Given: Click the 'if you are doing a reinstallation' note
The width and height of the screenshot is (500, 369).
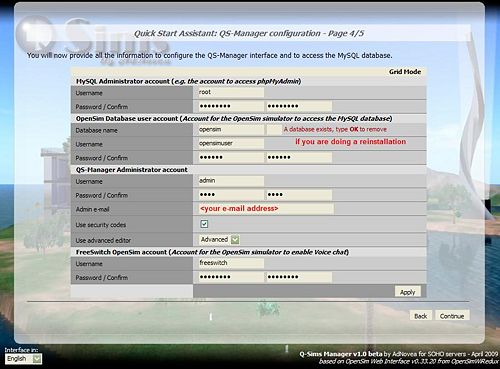Looking at the screenshot, I should tap(351, 142).
